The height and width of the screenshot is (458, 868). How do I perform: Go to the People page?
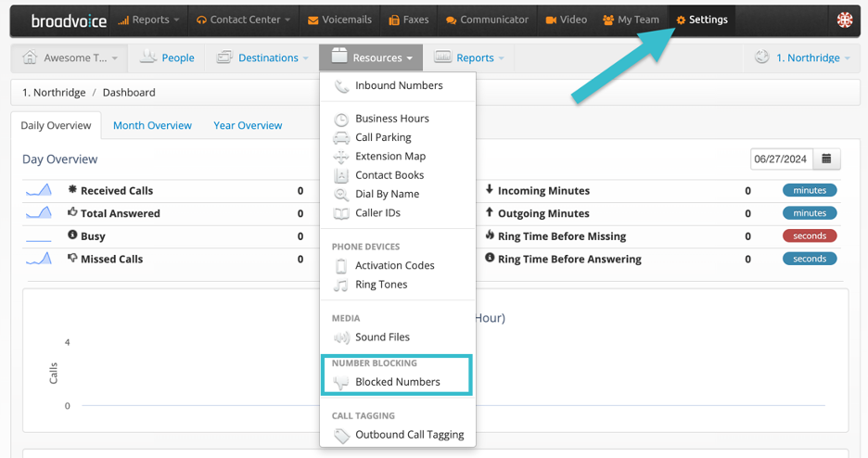tap(168, 57)
